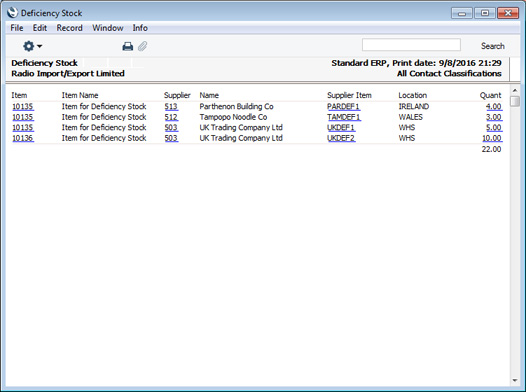Click the Item Name column header
Viewport: 526px width, 392px height.
[80, 95]
